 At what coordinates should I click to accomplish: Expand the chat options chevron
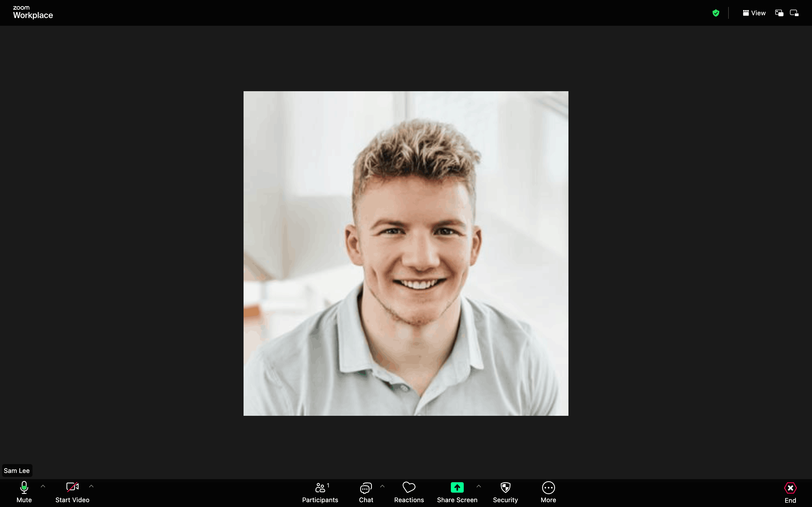(382, 486)
